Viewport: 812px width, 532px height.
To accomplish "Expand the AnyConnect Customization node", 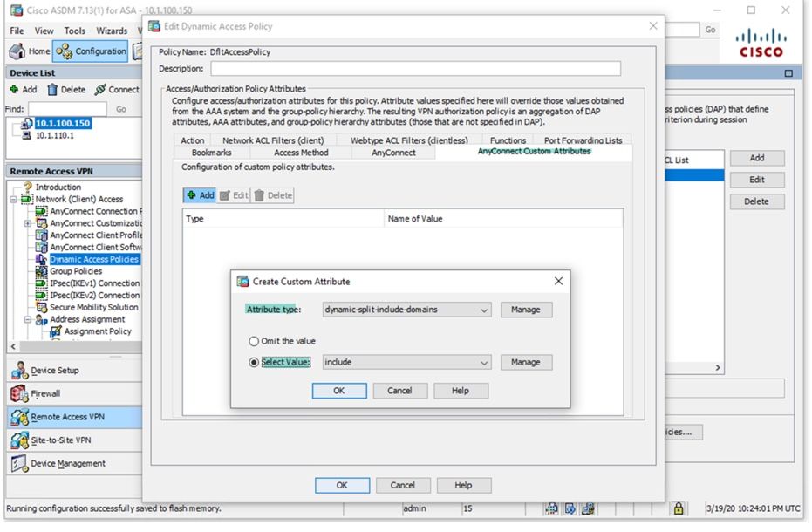I will point(28,223).
